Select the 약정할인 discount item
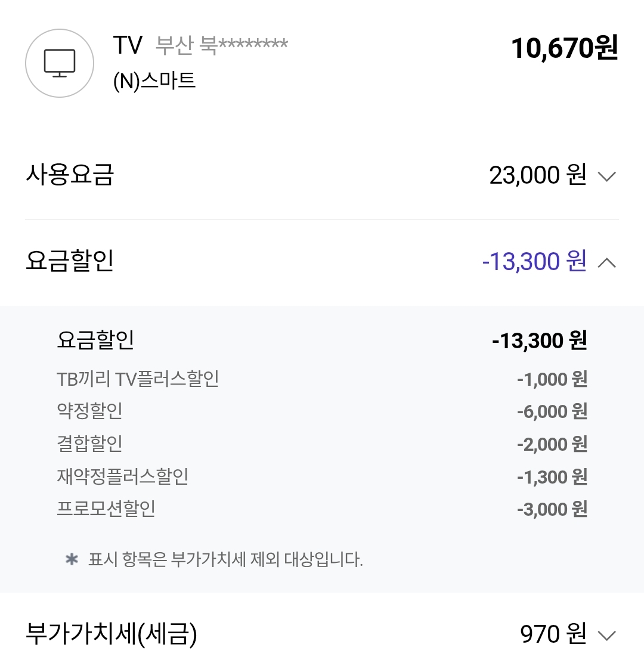Viewport: 644px width, 672px height. tap(89, 411)
